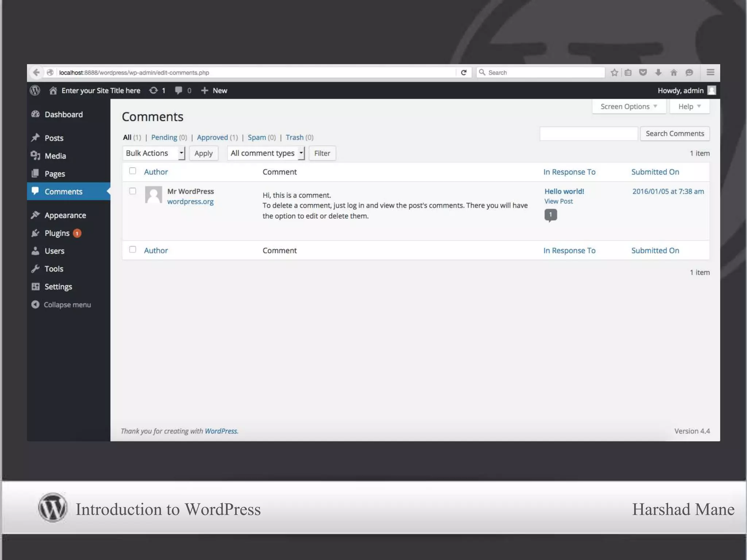Click the bookmark star icon
Viewport: 747px width, 560px height.
tap(614, 72)
